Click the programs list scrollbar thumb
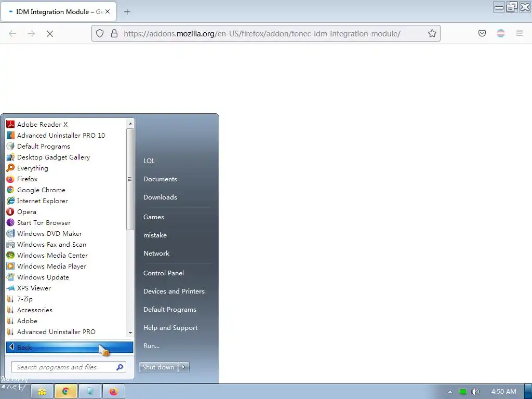Image resolution: width=532 pixels, height=399 pixels. 130,179
